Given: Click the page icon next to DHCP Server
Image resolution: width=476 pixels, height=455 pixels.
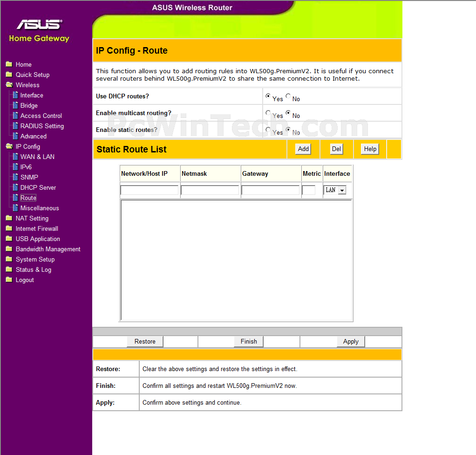Looking at the screenshot, I should pyautogui.click(x=15, y=187).
